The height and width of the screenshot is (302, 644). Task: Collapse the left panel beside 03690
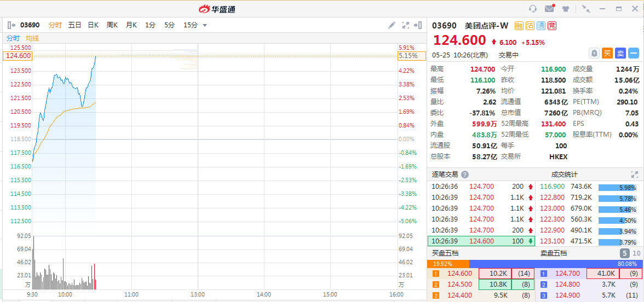[12, 25]
